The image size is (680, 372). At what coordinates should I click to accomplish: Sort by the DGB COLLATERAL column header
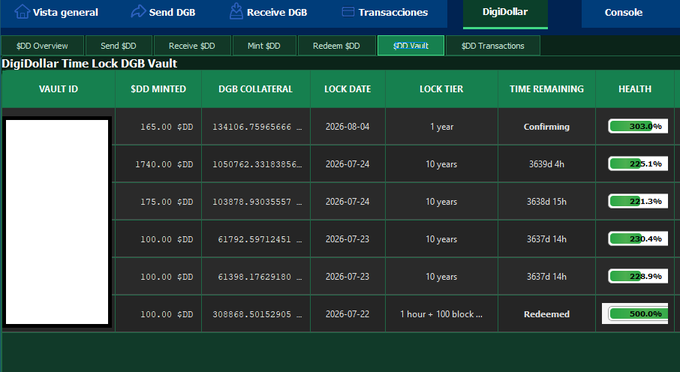(x=255, y=89)
